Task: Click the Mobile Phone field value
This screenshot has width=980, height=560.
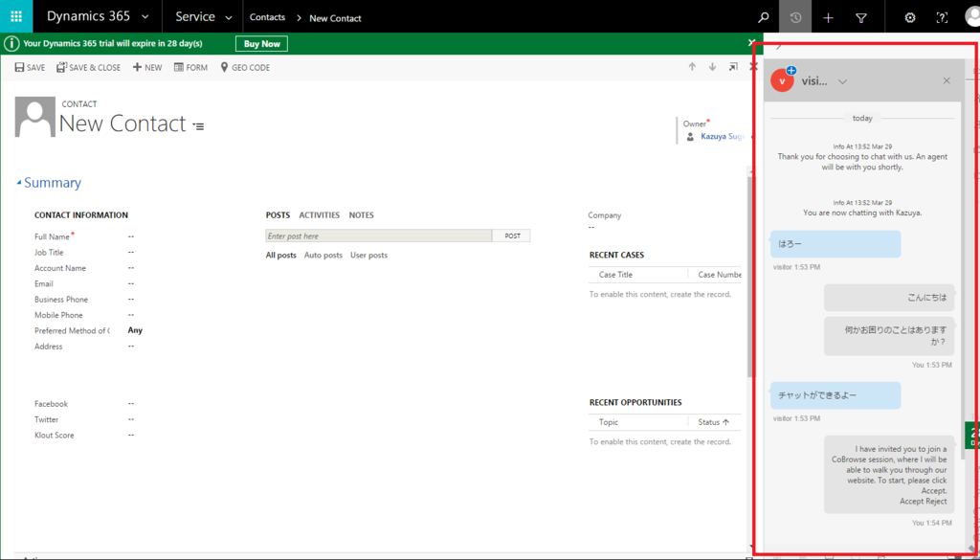Action: [x=131, y=315]
